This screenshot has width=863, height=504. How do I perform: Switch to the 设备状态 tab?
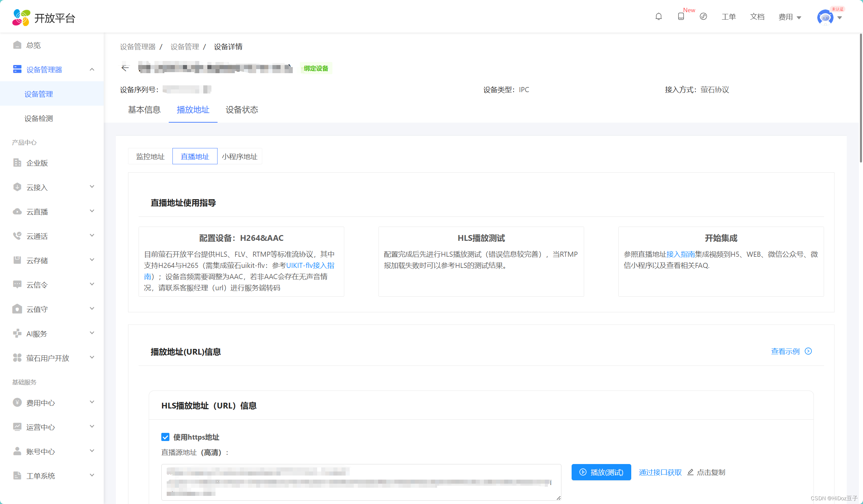tap(242, 109)
